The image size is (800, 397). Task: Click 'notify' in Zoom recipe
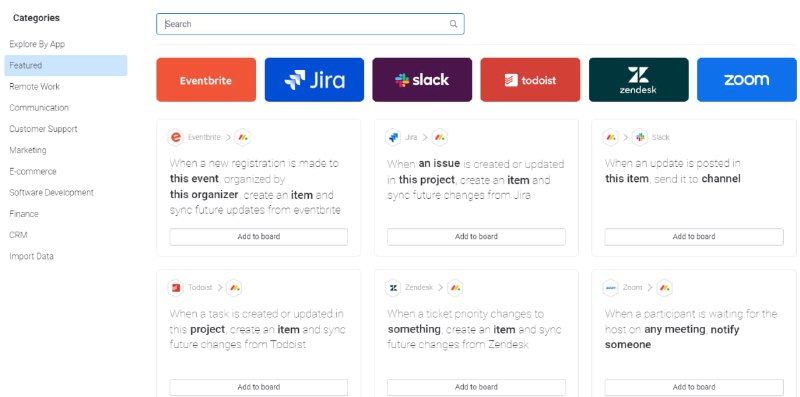725,329
